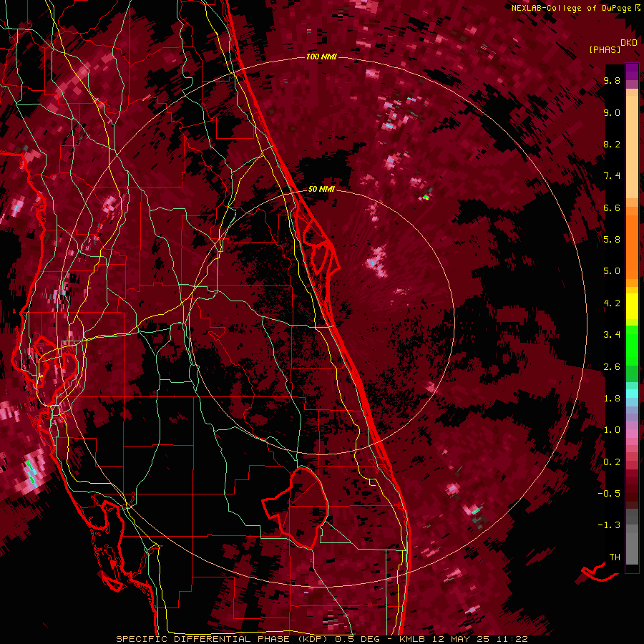The width and height of the screenshot is (644, 644).
Task: Click the 5.8 value on color scale
Action: (x=612, y=240)
